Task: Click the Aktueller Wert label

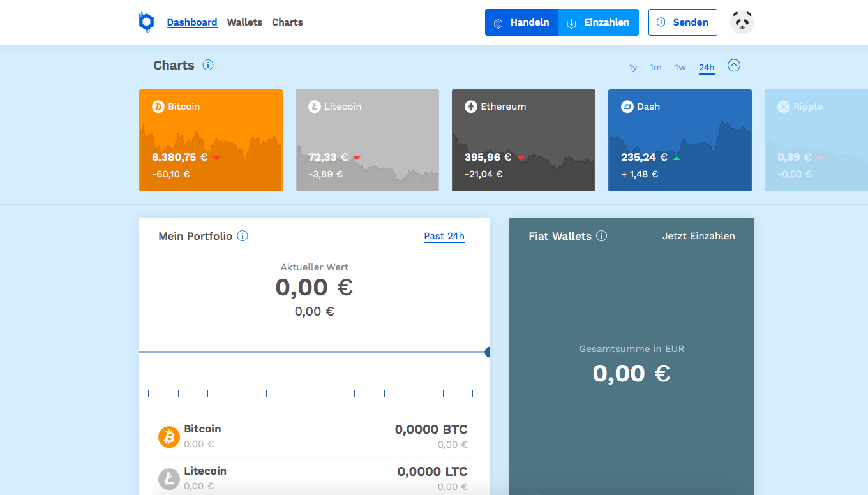Action: tap(315, 267)
